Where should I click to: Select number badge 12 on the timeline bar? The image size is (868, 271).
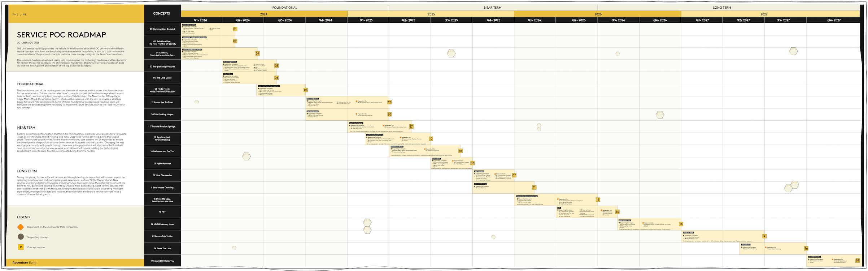coord(389,102)
